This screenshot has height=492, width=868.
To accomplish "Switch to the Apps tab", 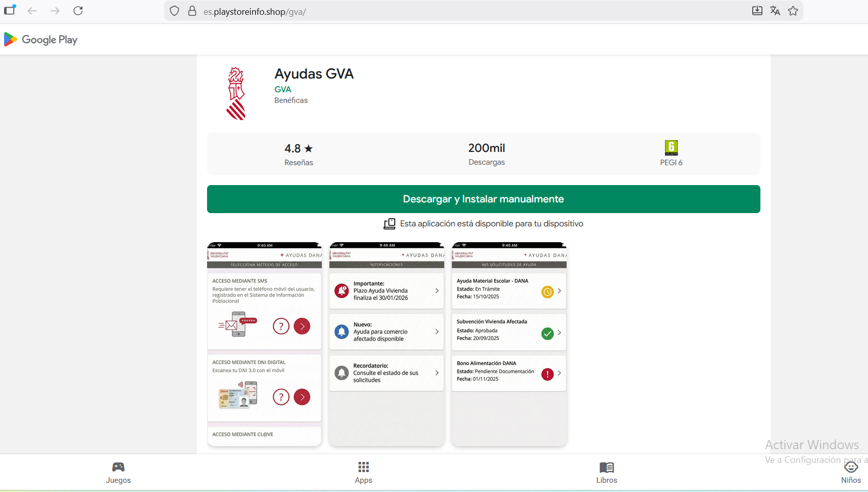I will point(364,473).
